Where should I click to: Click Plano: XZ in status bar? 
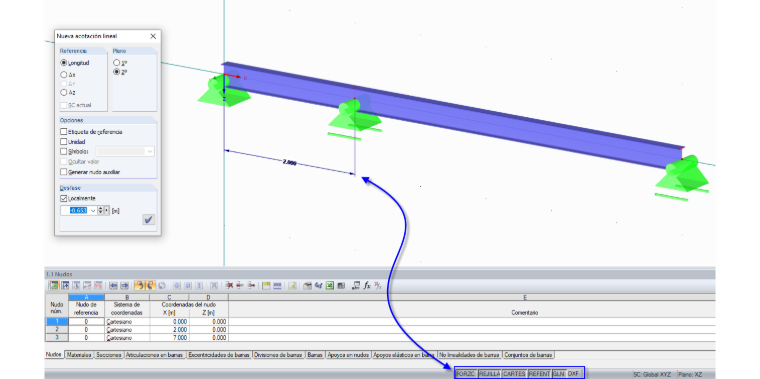[x=690, y=374]
